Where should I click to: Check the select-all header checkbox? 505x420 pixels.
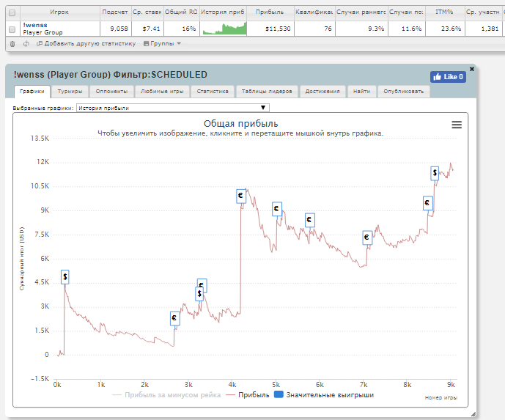12,12
